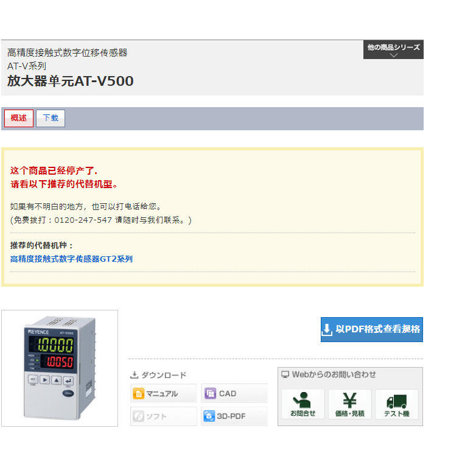Screen dimensions: 476x476
Task: Switch to the 下载 tab
Action: (51, 118)
